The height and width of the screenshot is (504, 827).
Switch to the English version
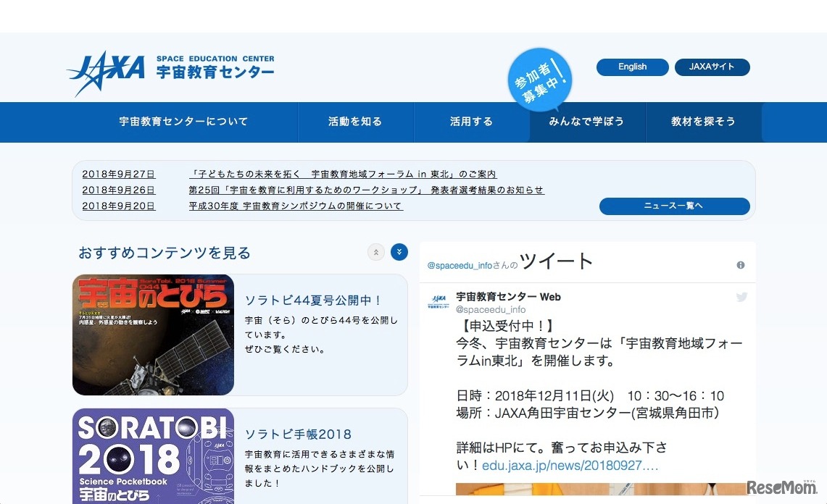click(x=632, y=67)
